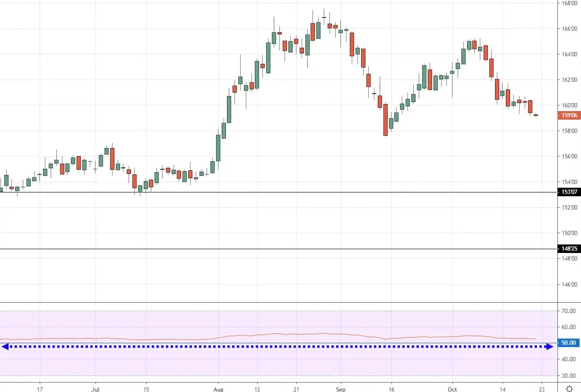Click the 70.00 RSI scale label
The image size is (581, 392).
[569, 311]
